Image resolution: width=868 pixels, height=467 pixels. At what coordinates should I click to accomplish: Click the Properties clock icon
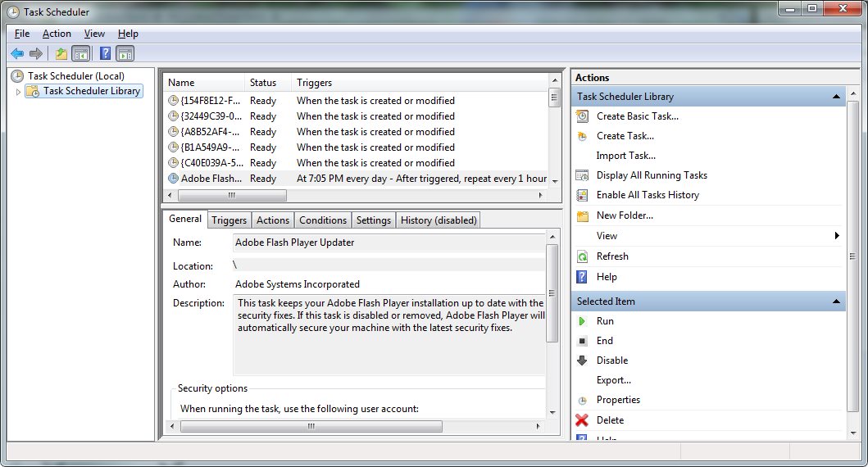click(583, 401)
